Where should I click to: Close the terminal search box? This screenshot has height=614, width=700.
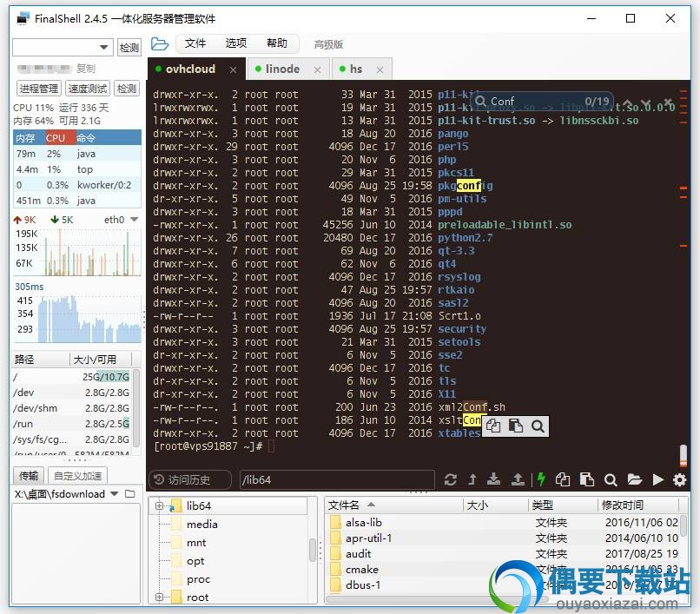click(667, 102)
